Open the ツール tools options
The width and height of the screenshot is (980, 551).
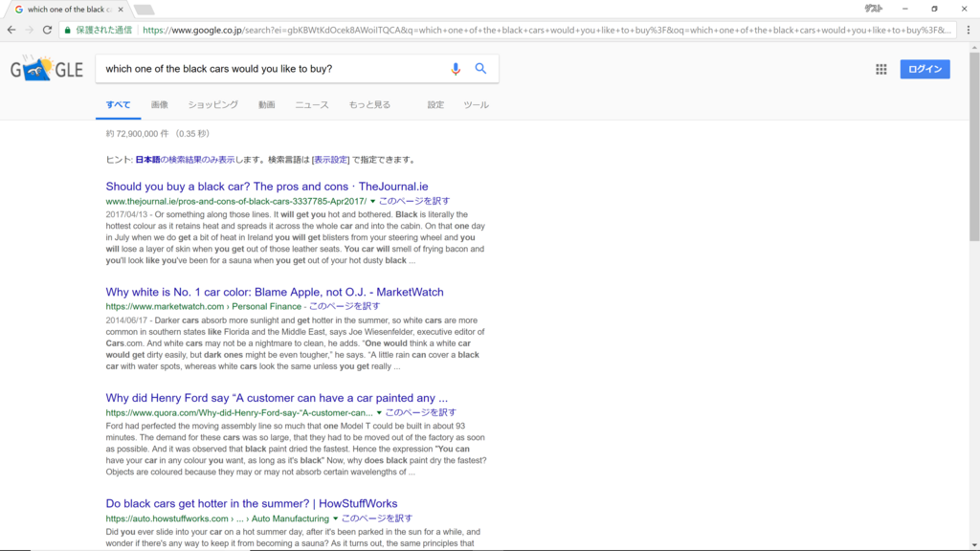[x=476, y=105]
